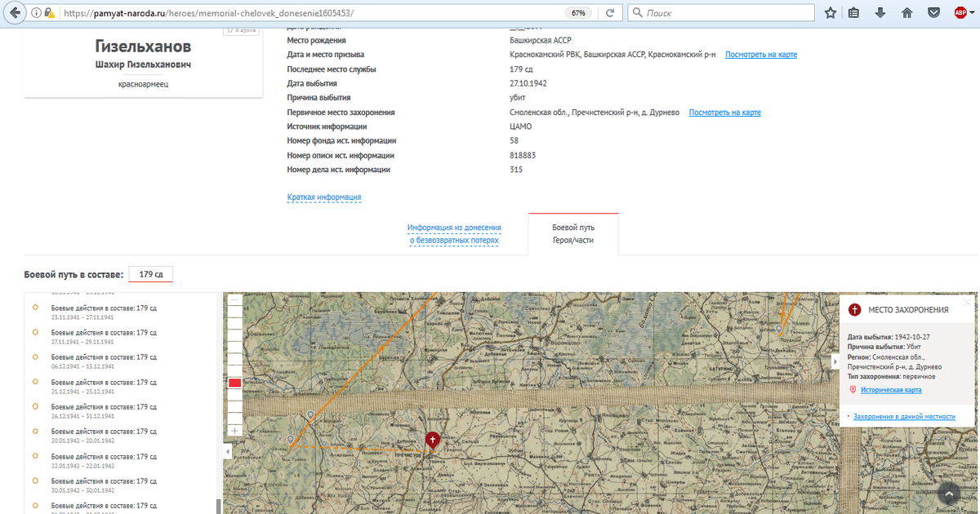Go to the browser home page icon
This screenshot has width=980, height=514.
[x=906, y=13]
